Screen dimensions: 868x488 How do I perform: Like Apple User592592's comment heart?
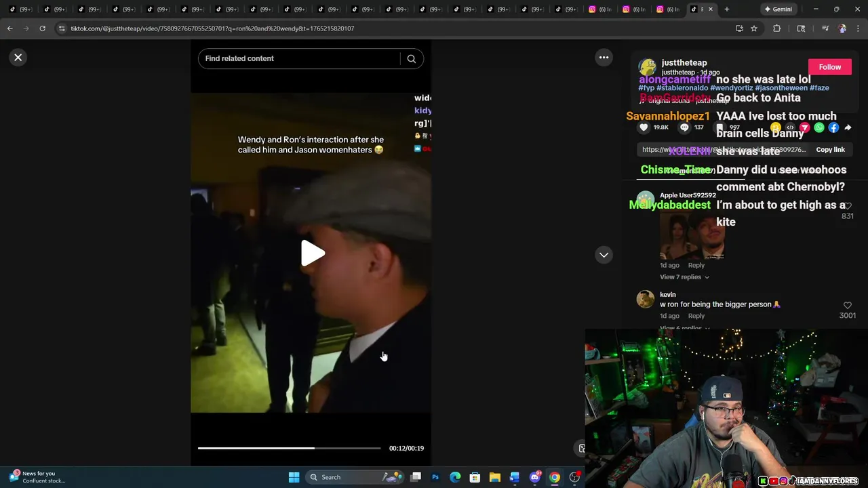tap(847, 206)
